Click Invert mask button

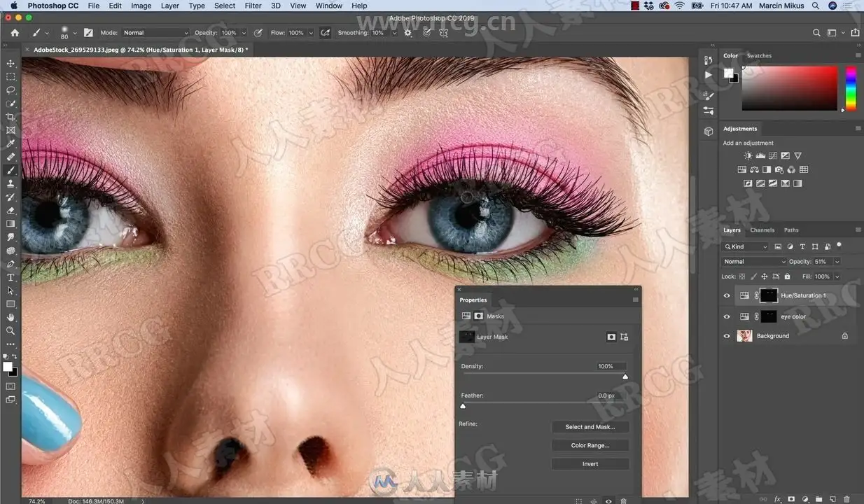[590, 464]
